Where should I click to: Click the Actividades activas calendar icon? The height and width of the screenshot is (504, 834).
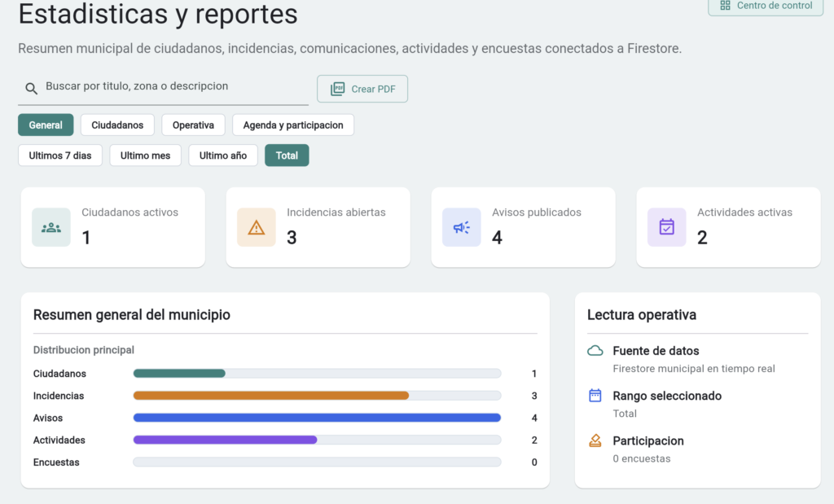(666, 227)
